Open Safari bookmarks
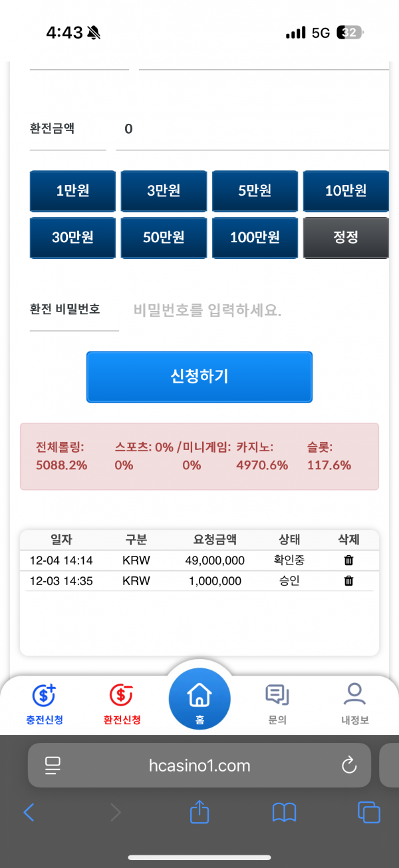Viewport: 399px width, 868px height. point(284,812)
